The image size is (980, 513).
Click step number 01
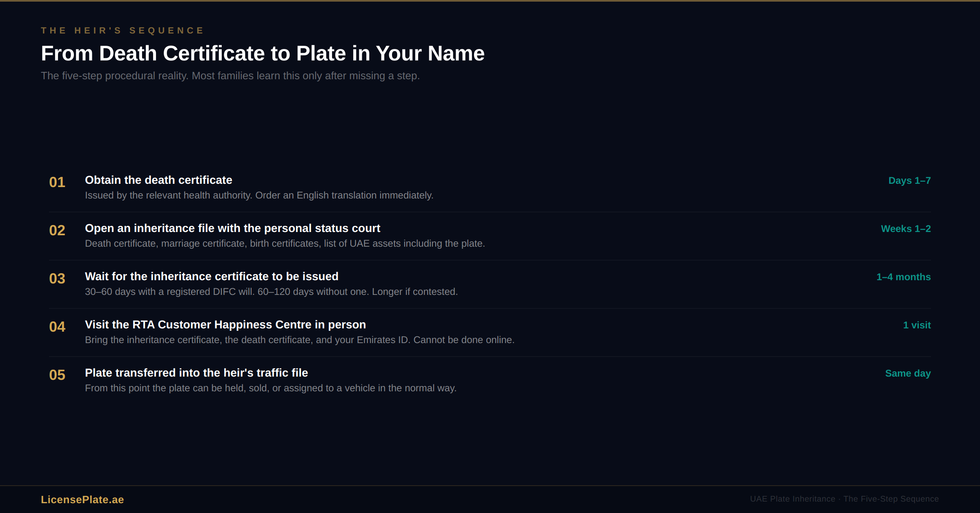[57, 182]
